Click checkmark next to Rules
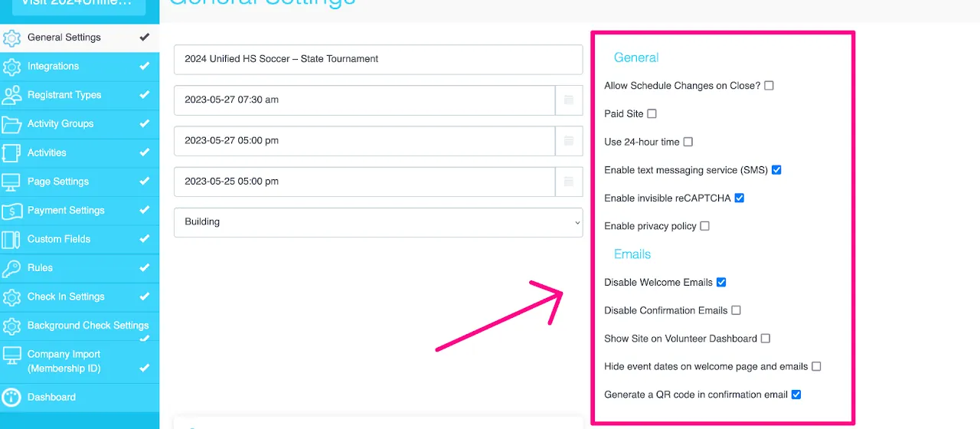This screenshot has width=980, height=429. click(144, 267)
